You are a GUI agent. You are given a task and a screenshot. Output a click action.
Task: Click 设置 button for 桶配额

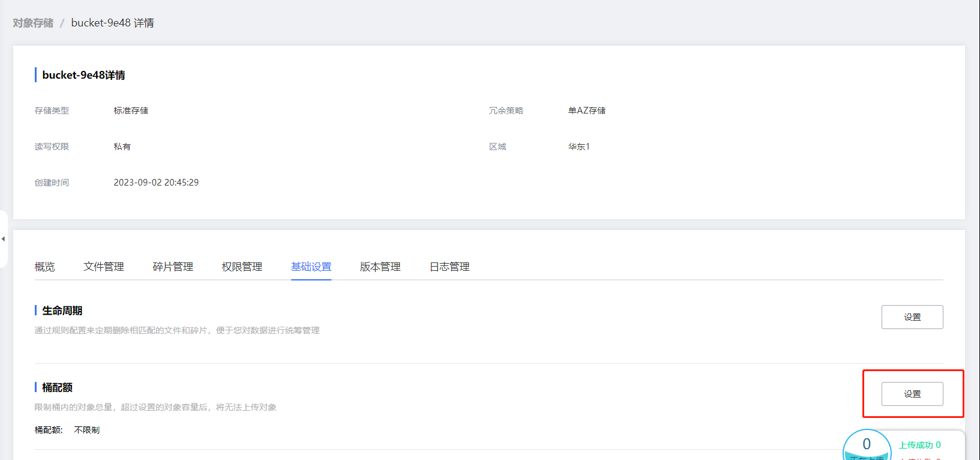(912, 394)
